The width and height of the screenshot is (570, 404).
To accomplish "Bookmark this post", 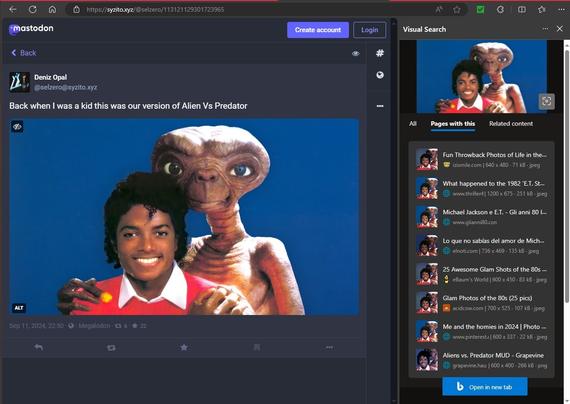I will 257,347.
